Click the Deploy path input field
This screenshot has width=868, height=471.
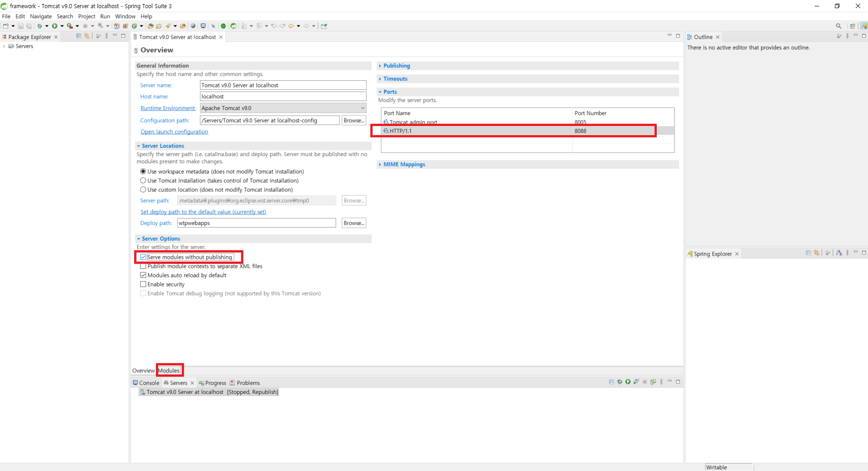click(x=257, y=223)
